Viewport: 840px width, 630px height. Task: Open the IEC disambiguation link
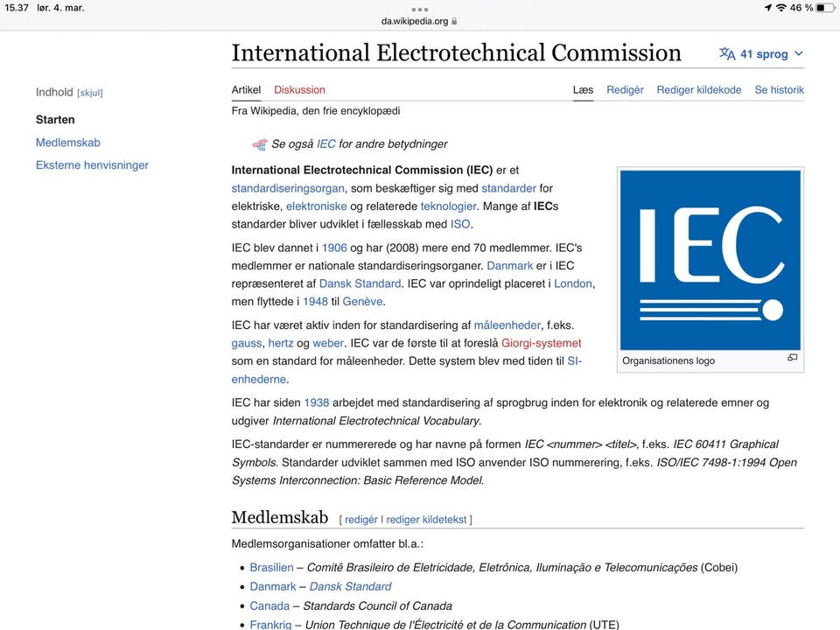click(325, 144)
